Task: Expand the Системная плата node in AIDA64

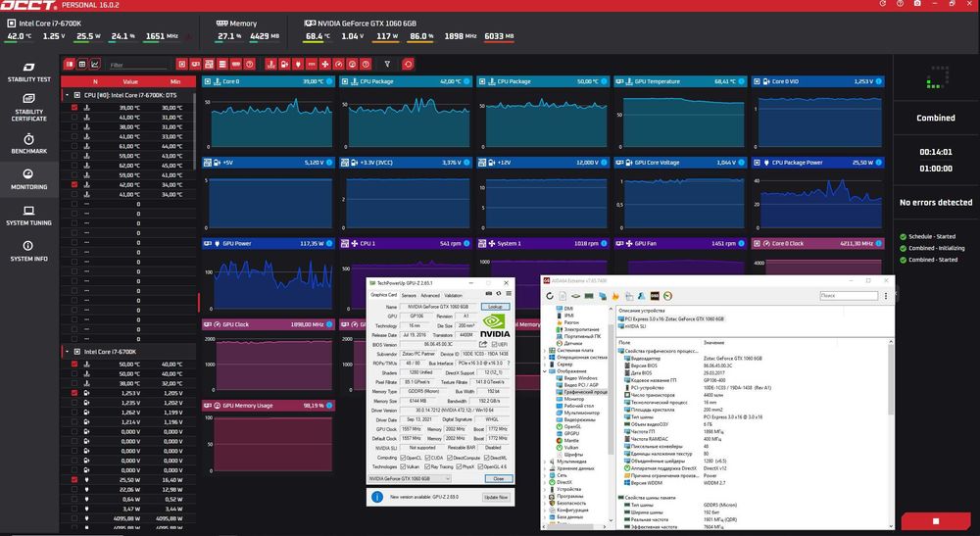Action: pos(545,351)
